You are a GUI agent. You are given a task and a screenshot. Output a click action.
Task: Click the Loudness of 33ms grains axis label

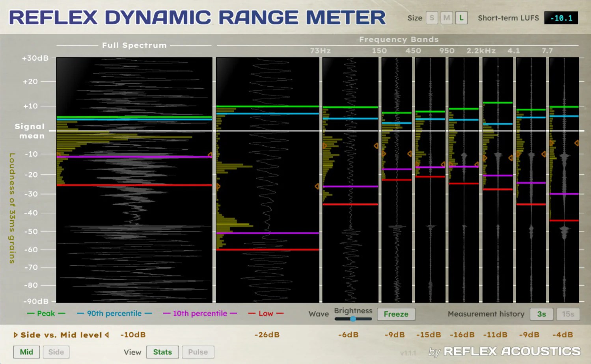(12, 208)
